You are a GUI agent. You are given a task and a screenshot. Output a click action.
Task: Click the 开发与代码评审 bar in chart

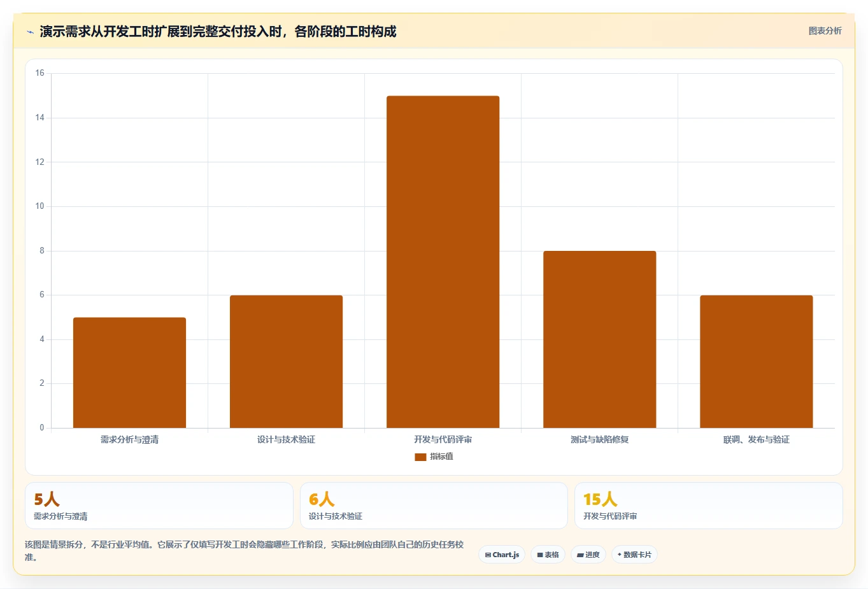click(x=443, y=262)
